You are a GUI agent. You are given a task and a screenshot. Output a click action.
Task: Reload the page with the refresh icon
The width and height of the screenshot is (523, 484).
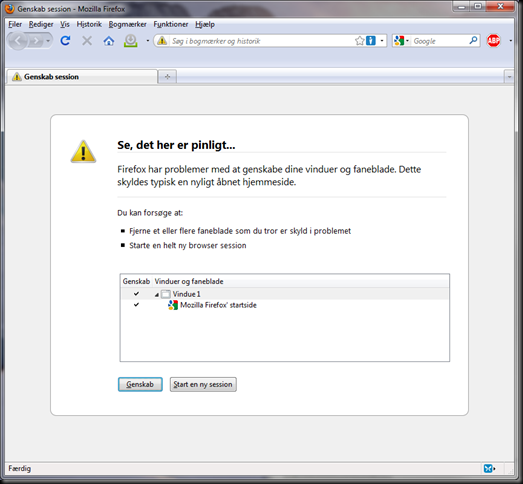point(65,41)
